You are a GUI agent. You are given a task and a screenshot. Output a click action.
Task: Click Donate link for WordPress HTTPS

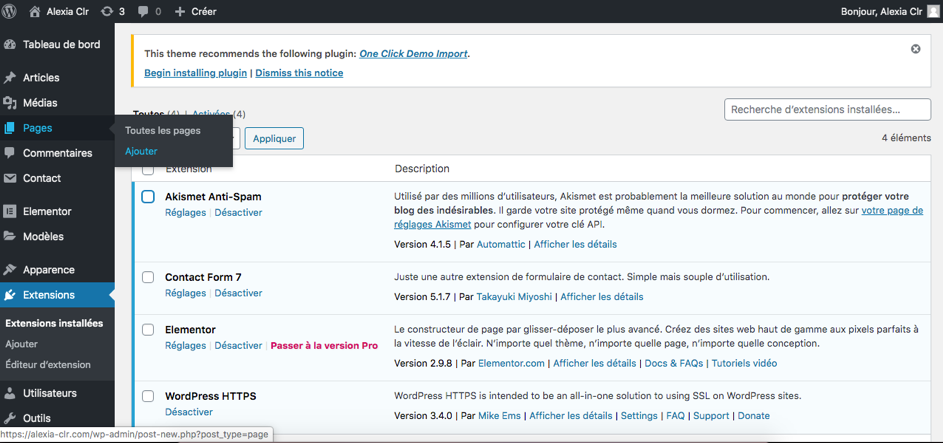pyautogui.click(x=754, y=416)
